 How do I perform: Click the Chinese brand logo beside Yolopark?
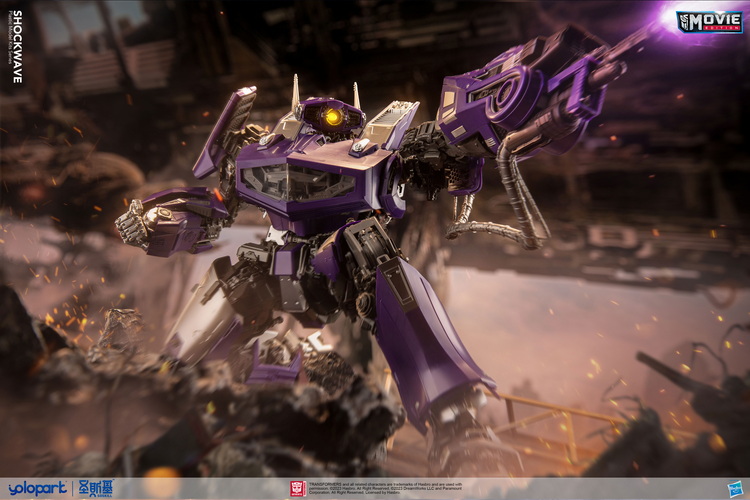click(94, 488)
